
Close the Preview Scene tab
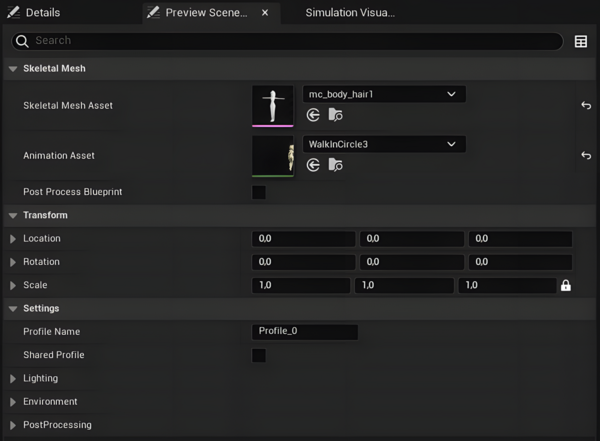coord(265,13)
